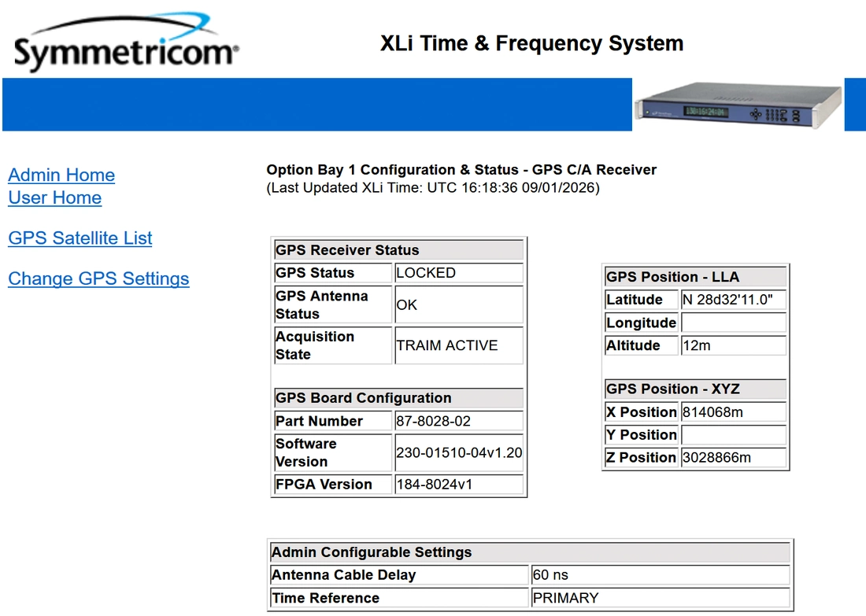Click the XLi device photo in banner
Image resolution: width=866 pixels, height=616 pixels.
point(738,105)
